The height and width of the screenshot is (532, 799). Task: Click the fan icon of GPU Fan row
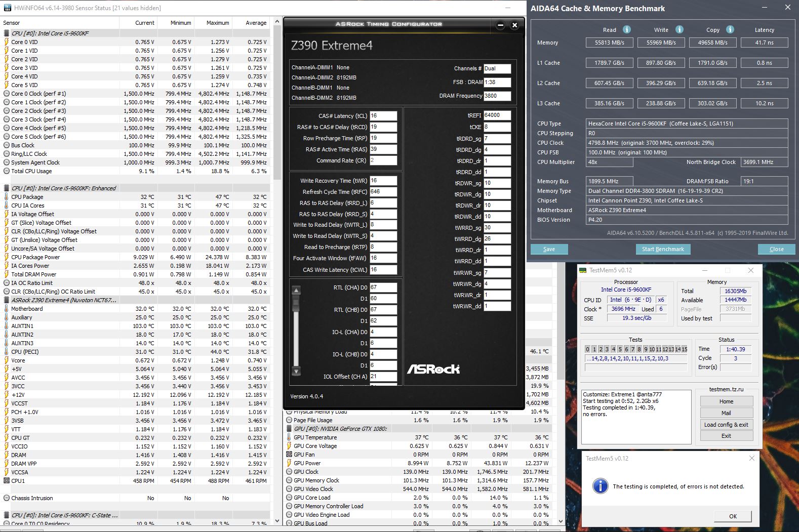pyautogui.click(x=289, y=455)
